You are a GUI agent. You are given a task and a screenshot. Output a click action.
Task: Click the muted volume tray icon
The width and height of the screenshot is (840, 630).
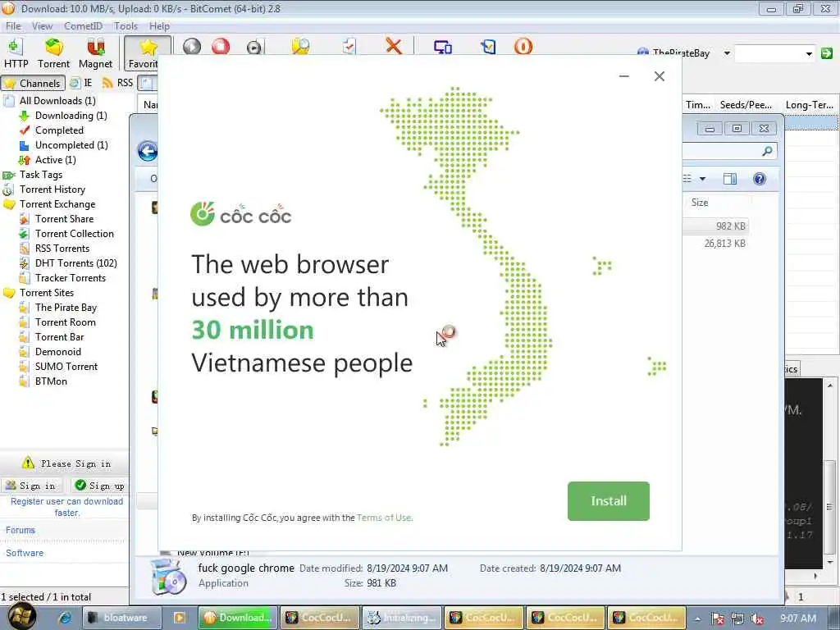coord(757,619)
